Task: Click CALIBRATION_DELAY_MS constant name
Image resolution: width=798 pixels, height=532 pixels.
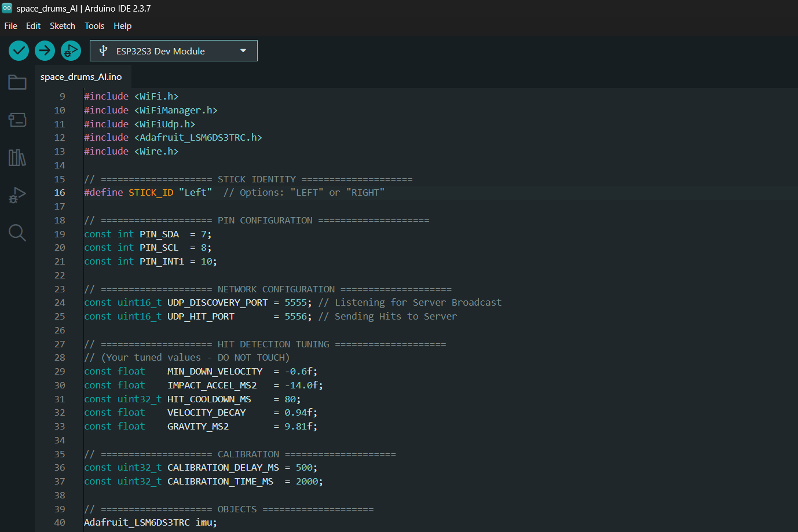Action: coord(224,468)
